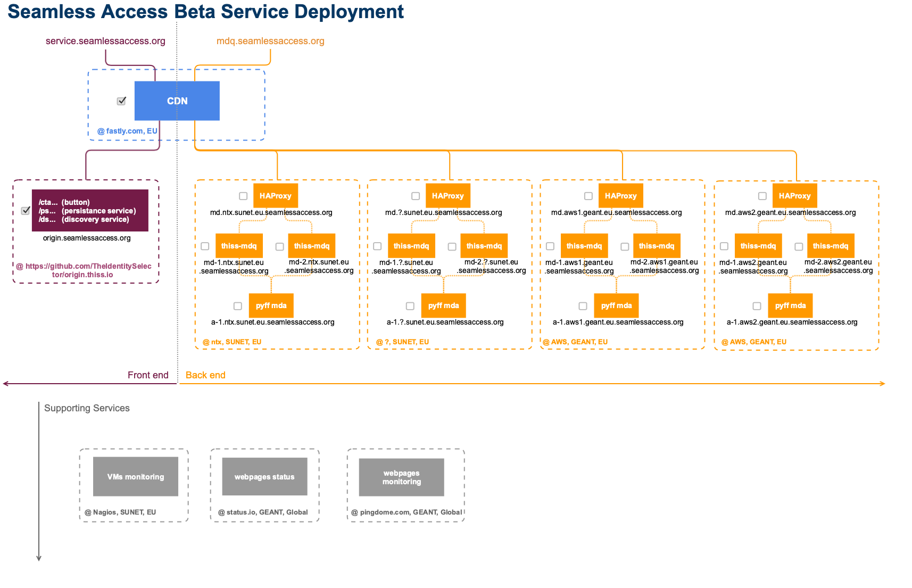The height and width of the screenshot is (588, 912).
Task: Select the purple origin services box listing /cta
Action: [x=90, y=210]
